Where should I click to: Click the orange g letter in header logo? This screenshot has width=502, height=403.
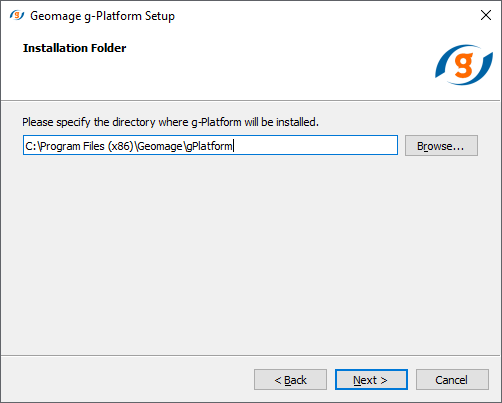pyautogui.click(x=464, y=65)
